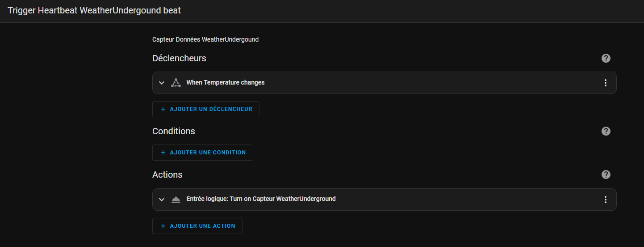
Task: Click the state trigger icon beside Temperature
Action: tap(176, 83)
